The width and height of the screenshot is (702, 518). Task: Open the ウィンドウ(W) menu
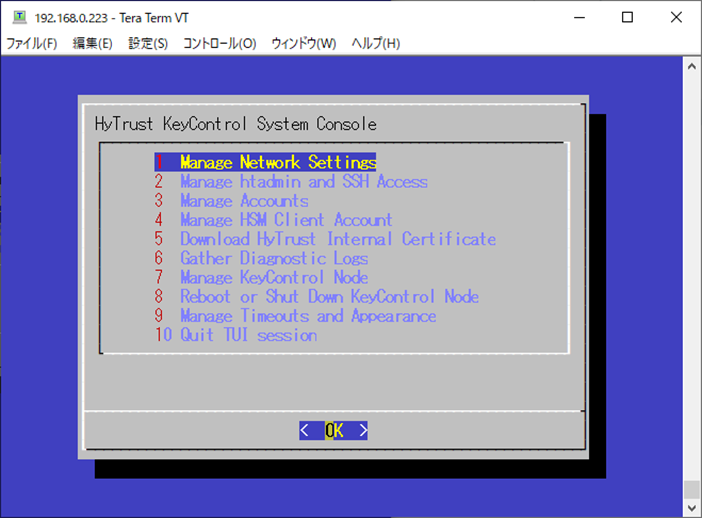pos(304,43)
